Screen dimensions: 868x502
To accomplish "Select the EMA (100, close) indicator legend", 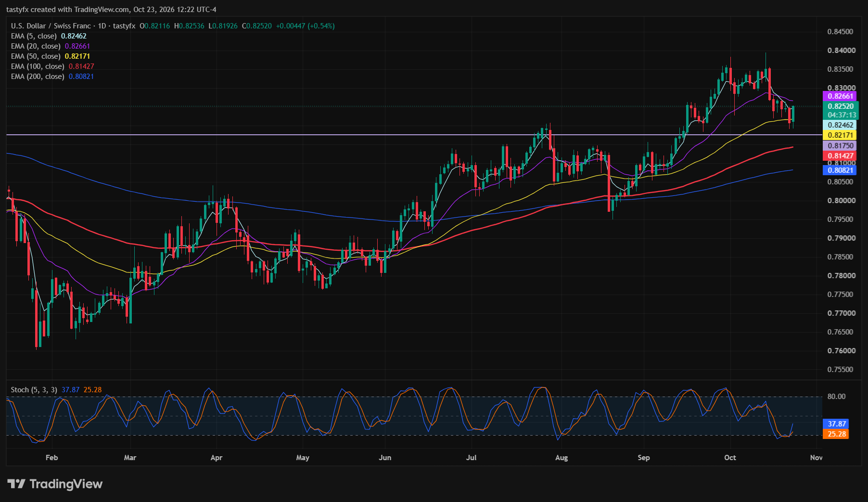I will pos(52,66).
